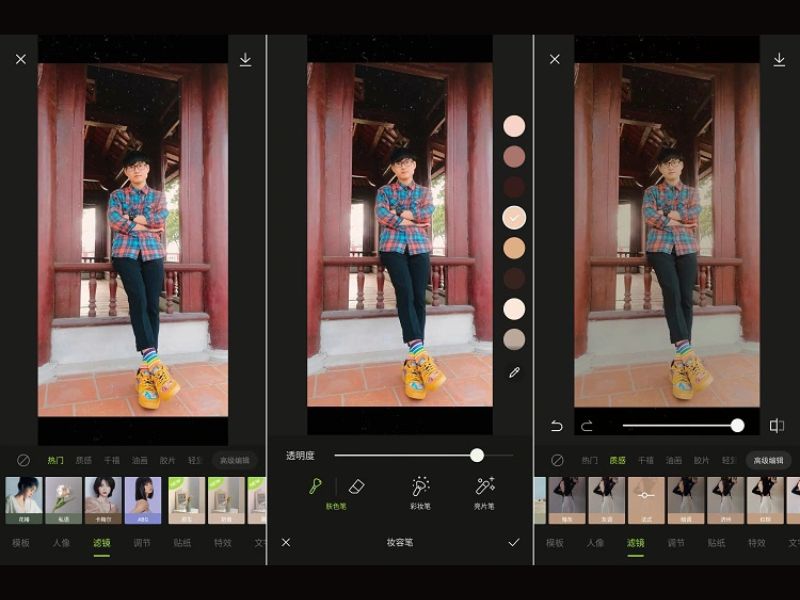800x600 pixels.
Task: Open 高级编辑 advanced editing mode
Action: [237, 460]
